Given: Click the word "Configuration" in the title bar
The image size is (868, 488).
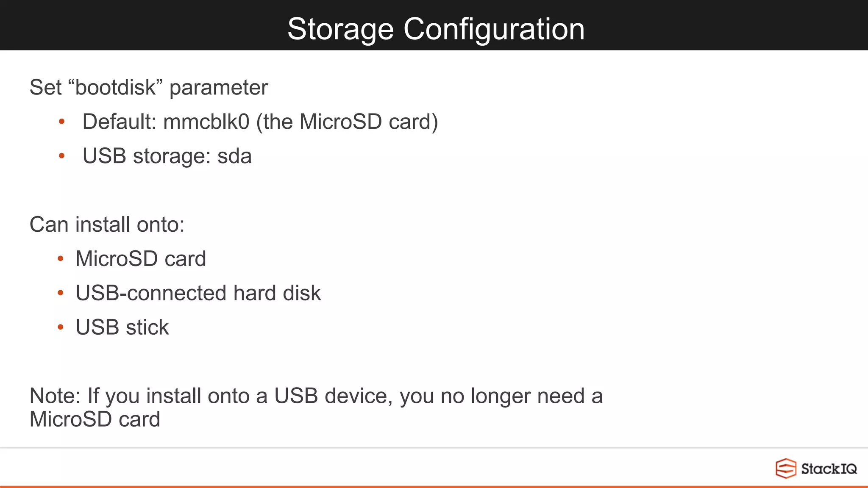Looking at the screenshot, I should click(x=494, y=30).
